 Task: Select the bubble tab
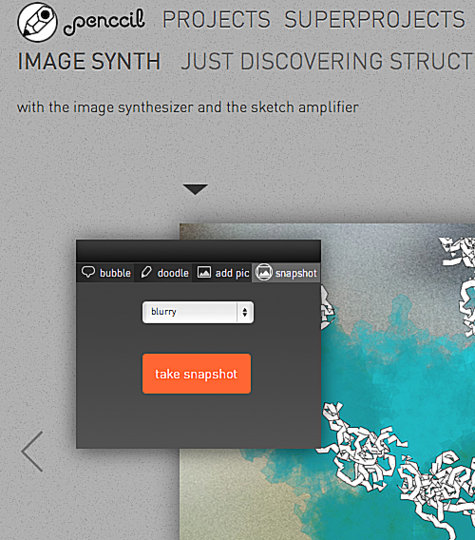106,273
